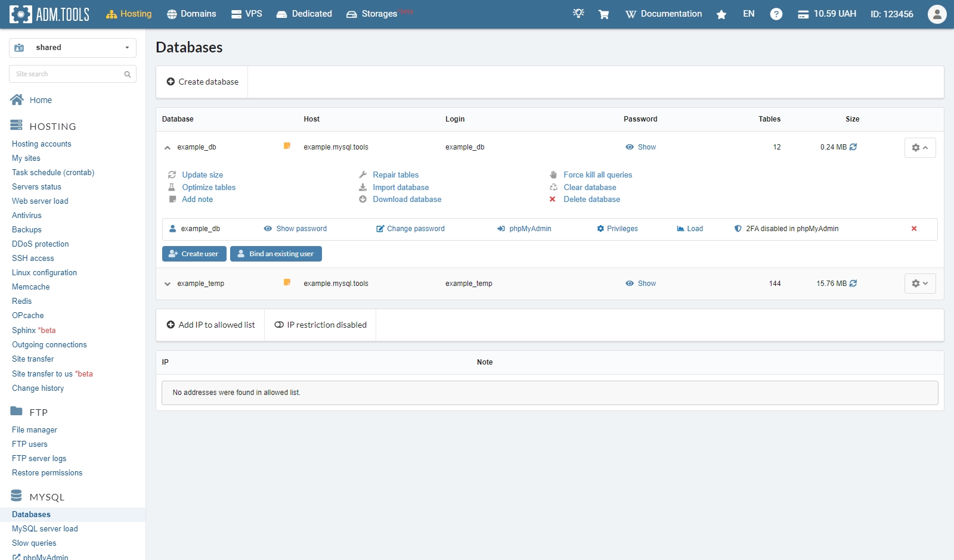Click the favorites star icon
Viewport: 954px width, 560px height.
(x=721, y=13)
